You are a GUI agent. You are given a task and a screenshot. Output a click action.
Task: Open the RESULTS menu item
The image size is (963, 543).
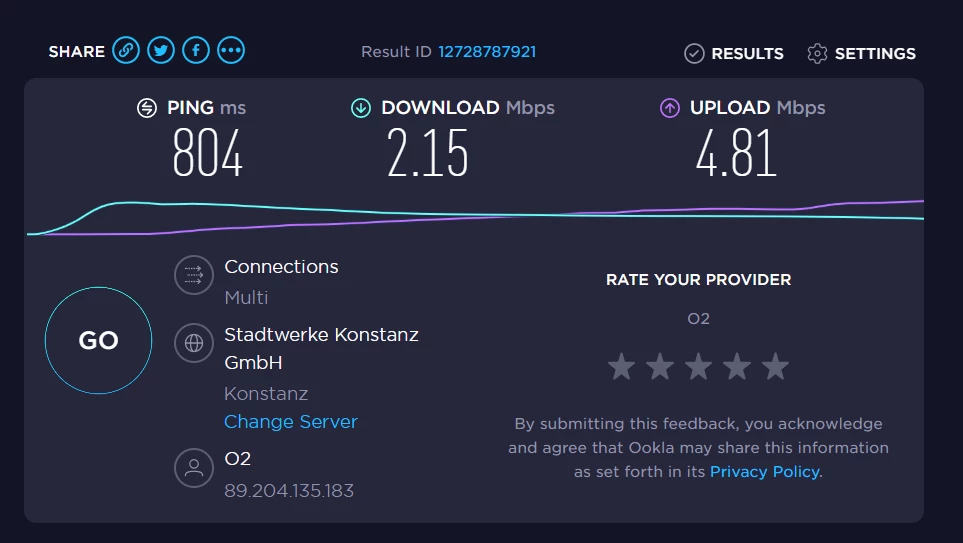[746, 54]
